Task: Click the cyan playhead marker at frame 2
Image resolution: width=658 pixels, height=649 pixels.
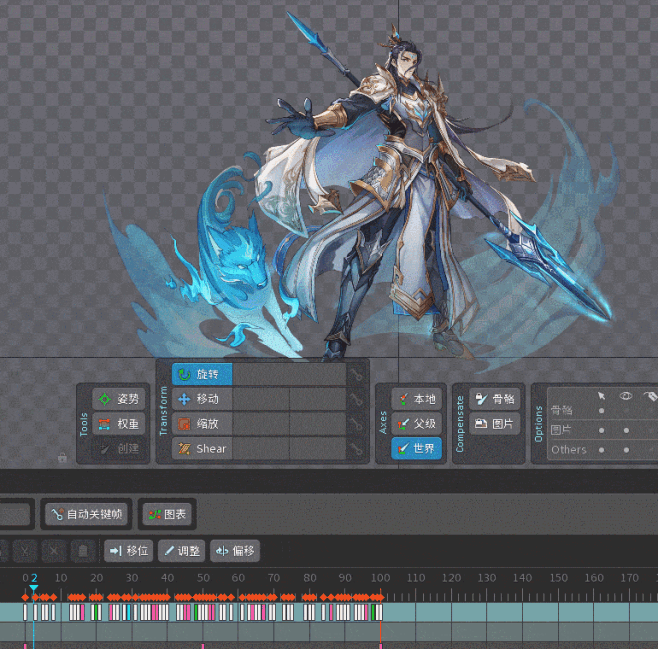Action: click(x=34, y=588)
